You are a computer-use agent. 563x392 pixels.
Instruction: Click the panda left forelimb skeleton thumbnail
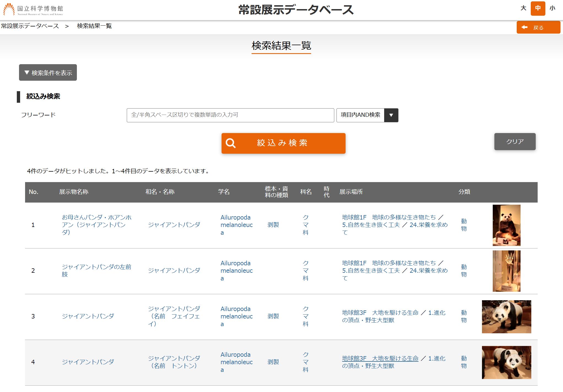coord(506,271)
